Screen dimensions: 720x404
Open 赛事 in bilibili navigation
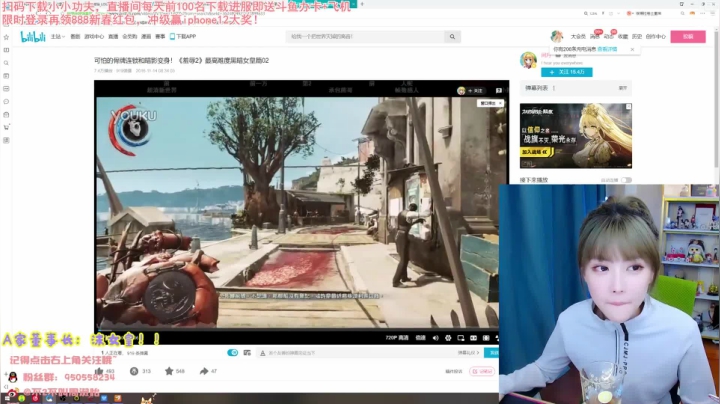coord(160,37)
